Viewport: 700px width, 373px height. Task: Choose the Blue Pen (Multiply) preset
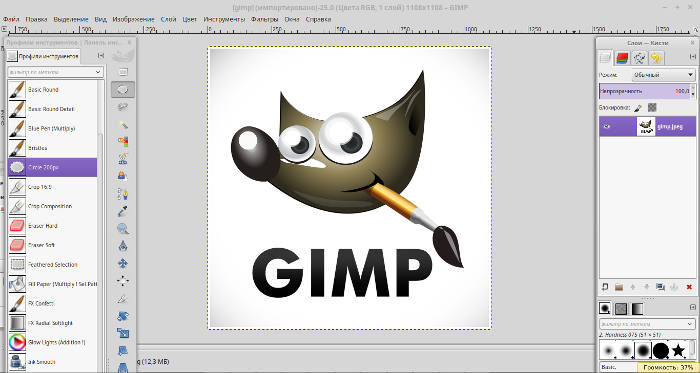pyautogui.click(x=52, y=128)
